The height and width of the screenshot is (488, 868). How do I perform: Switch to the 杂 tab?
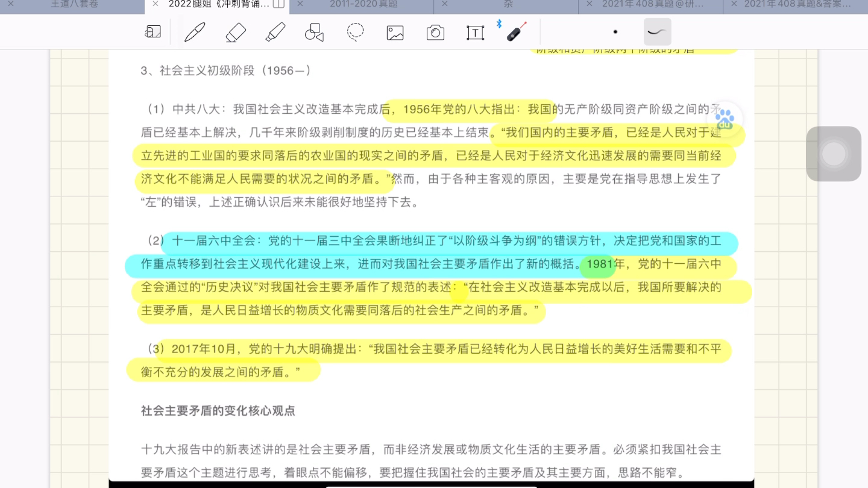pyautogui.click(x=508, y=4)
